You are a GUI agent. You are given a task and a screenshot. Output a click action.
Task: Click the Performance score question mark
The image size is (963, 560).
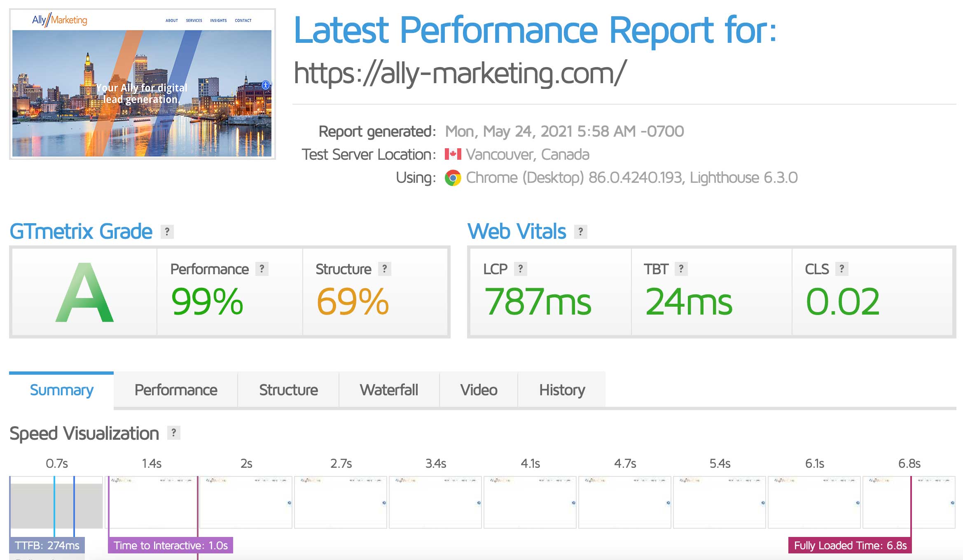[262, 269]
